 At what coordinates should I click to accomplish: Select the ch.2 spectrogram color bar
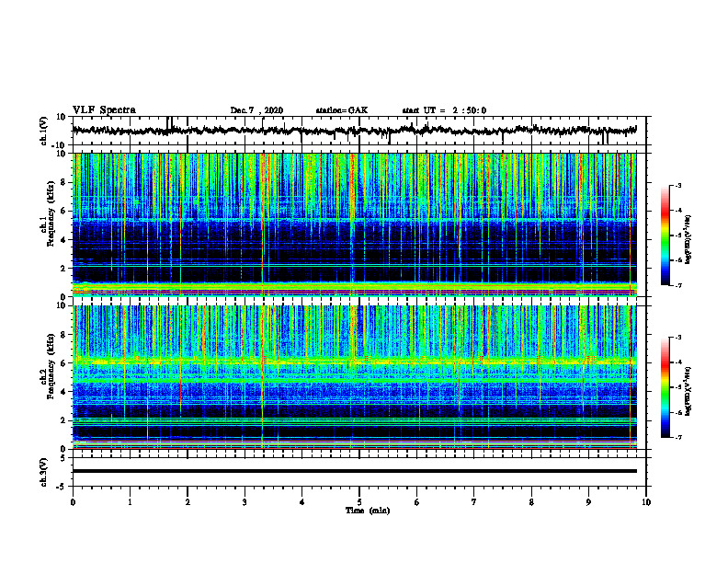(665, 387)
